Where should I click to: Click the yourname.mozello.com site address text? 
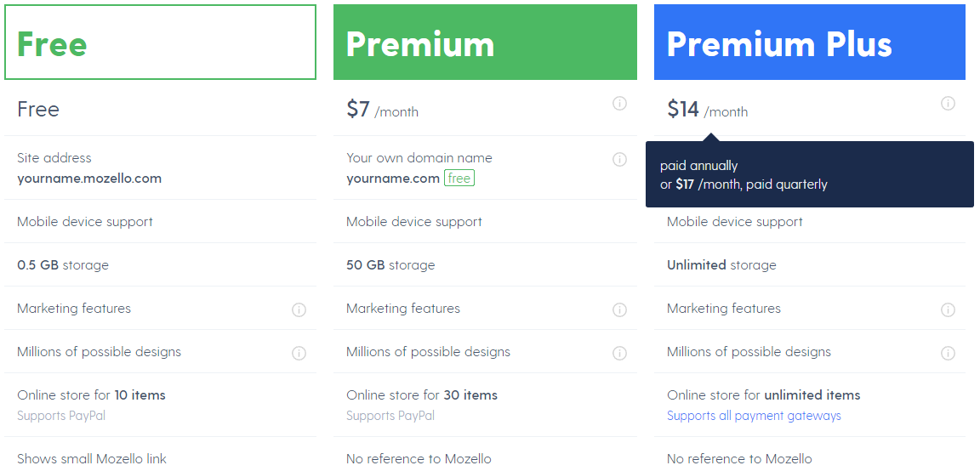pyautogui.click(x=89, y=179)
